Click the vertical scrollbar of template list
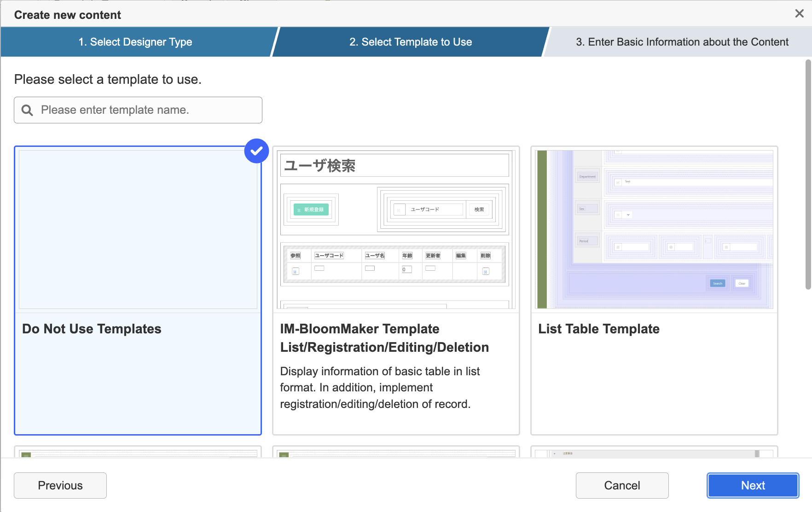The height and width of the screenshot is (512, 812). click(x=808, y=175)
